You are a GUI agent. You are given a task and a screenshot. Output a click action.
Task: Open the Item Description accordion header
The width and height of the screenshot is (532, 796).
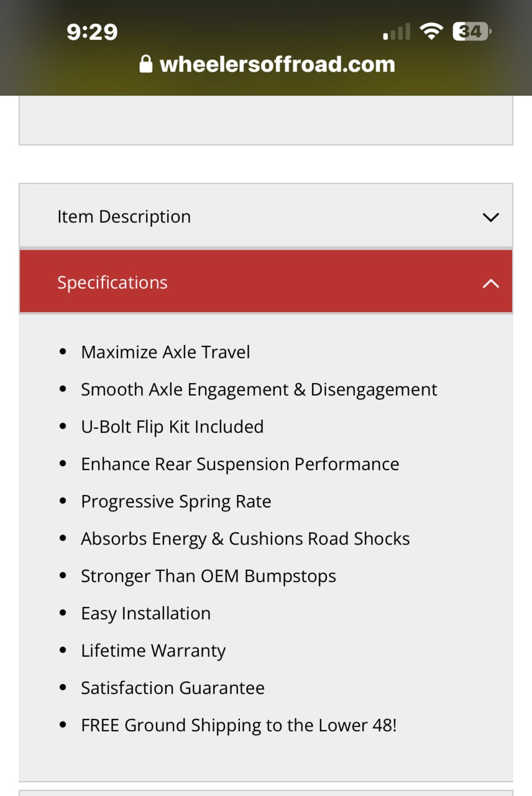[266, 216]
